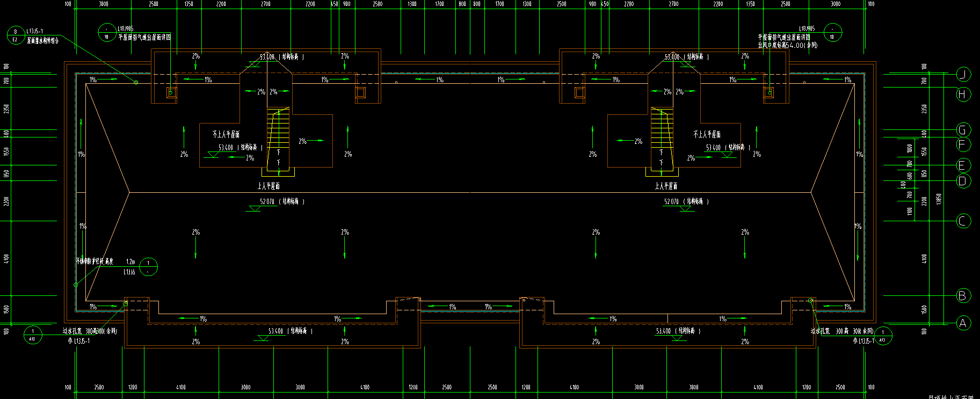Click the text 屋面排水构件组合
The width and height of the screenshot is (980, 399).
[x=43, y=40]
